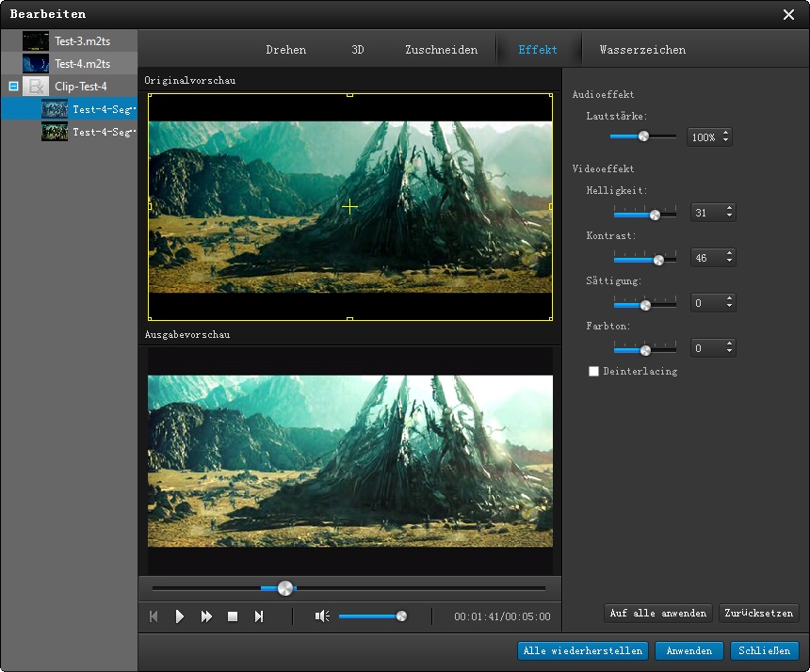Click the top-middle crop handle
Image resolution: width=810 pixels, height=672 pixels.
(349, 95)
